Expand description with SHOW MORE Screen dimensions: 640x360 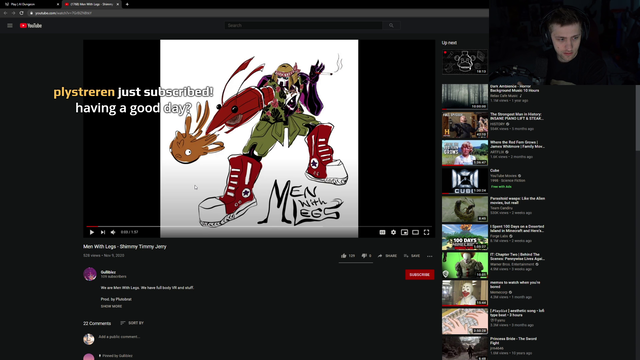tap(111, 306)
